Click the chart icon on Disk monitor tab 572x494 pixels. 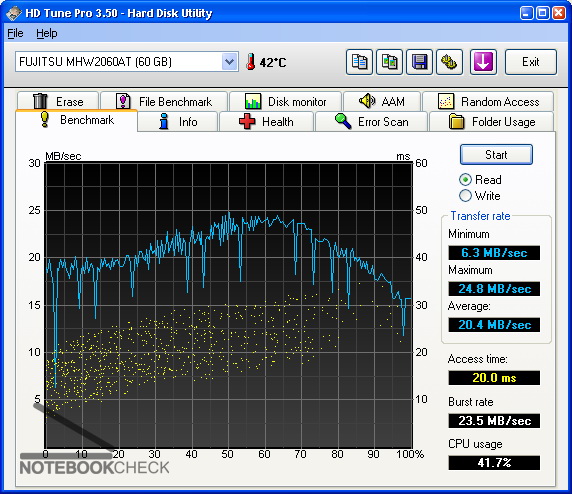coord(253,101)
